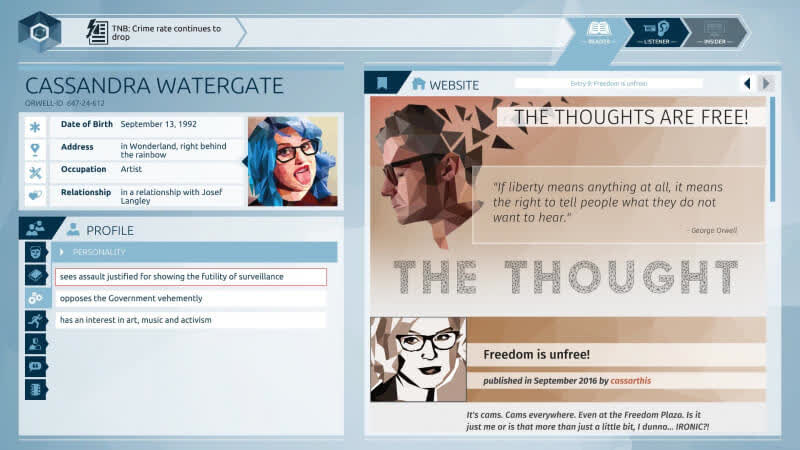
Task: Read headline "TNB: Crime rate continues to drop"
Action: coord(166,33)
